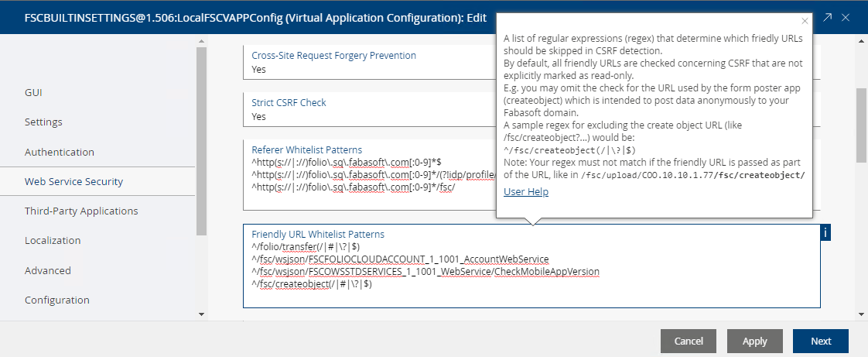Open the GUI settings section

(33, 92)
